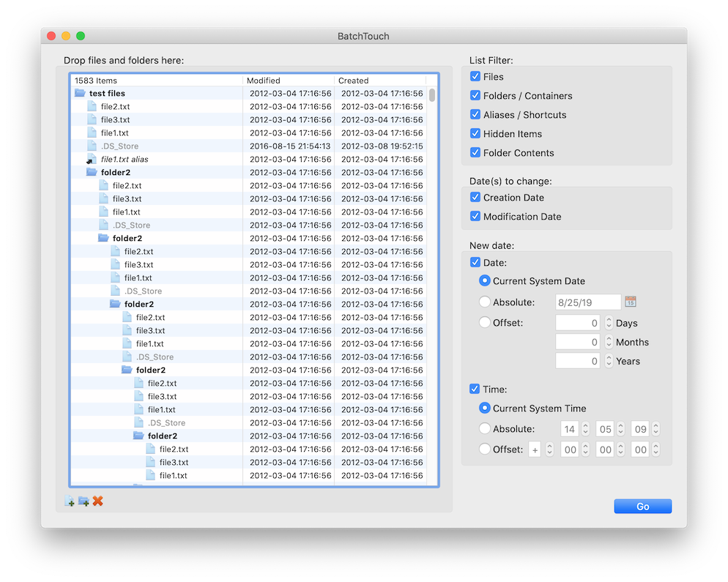
Task: Click the add folder icon below the list
Action: tap(83, 501)
